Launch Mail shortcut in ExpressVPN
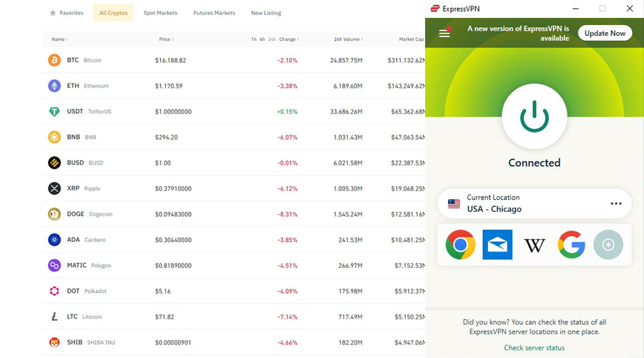Viewport: 644px width, 358px height. click(497, 245)
